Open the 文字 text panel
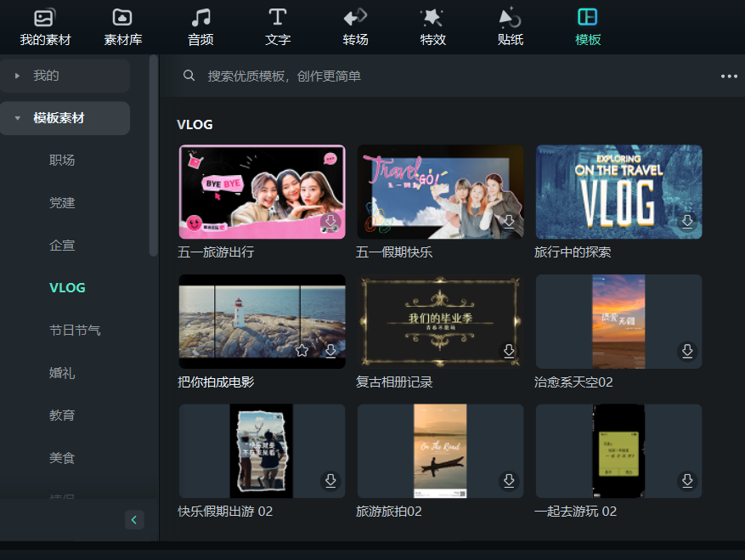This screenshot has width=745, height=560. [278, 26]
